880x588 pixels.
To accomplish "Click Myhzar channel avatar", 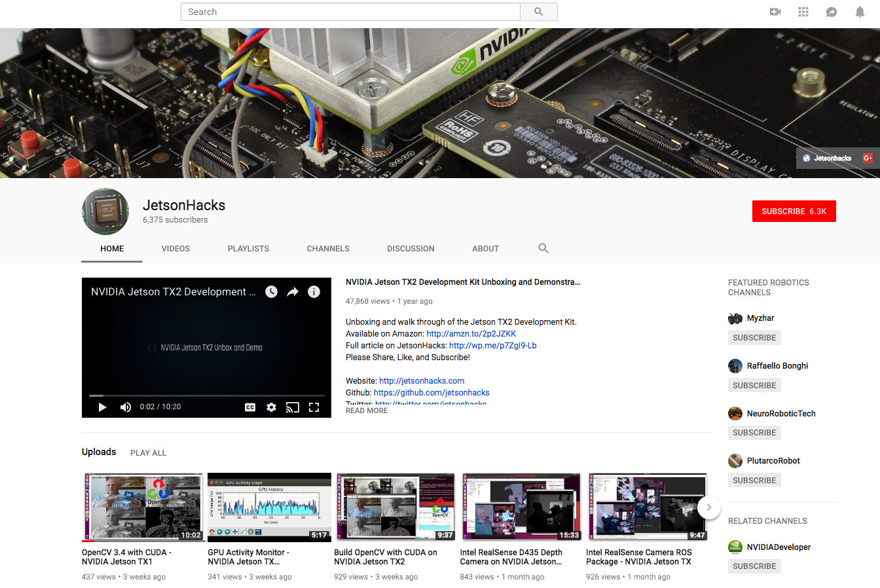I will 735,318.
